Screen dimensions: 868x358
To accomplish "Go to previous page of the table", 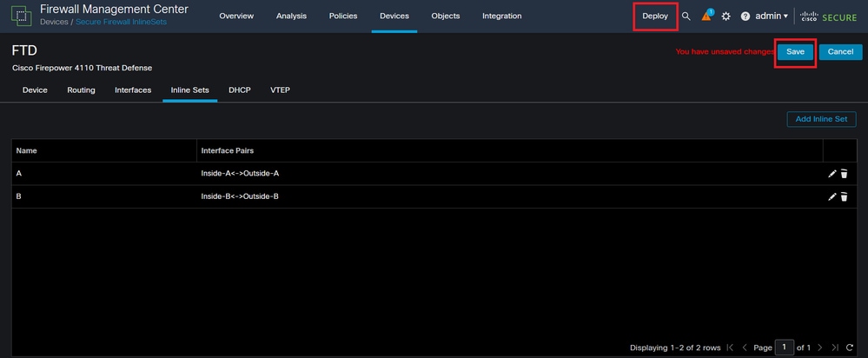I will 745,348.
